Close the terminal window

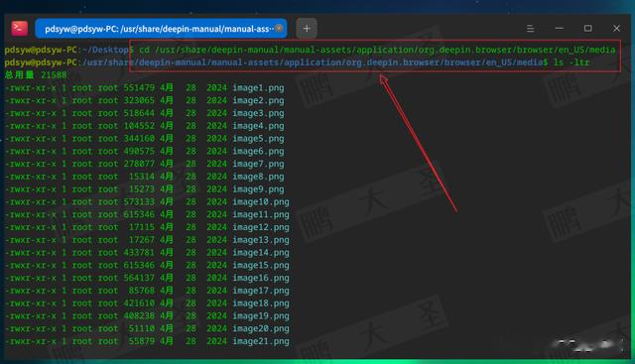pyautogui.click(x=616, y=29)
